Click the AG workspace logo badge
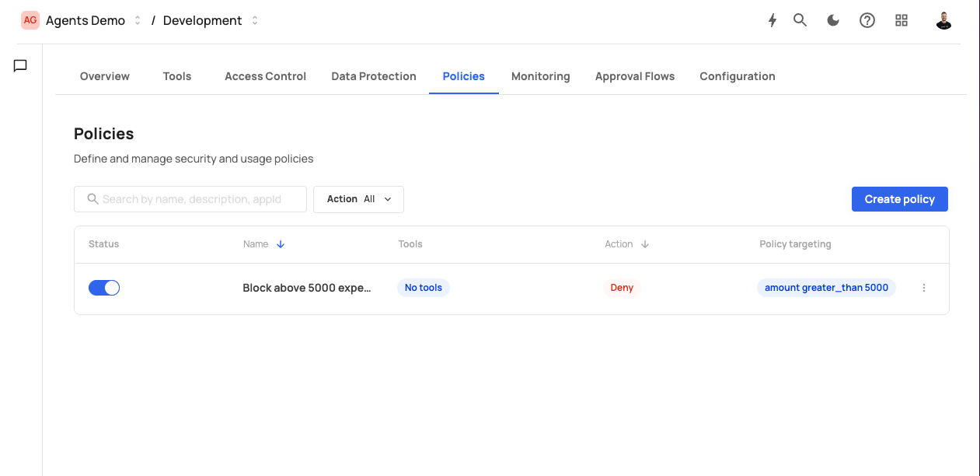The height and width of the screenshot is (476, 980). (x=30, y=21)
